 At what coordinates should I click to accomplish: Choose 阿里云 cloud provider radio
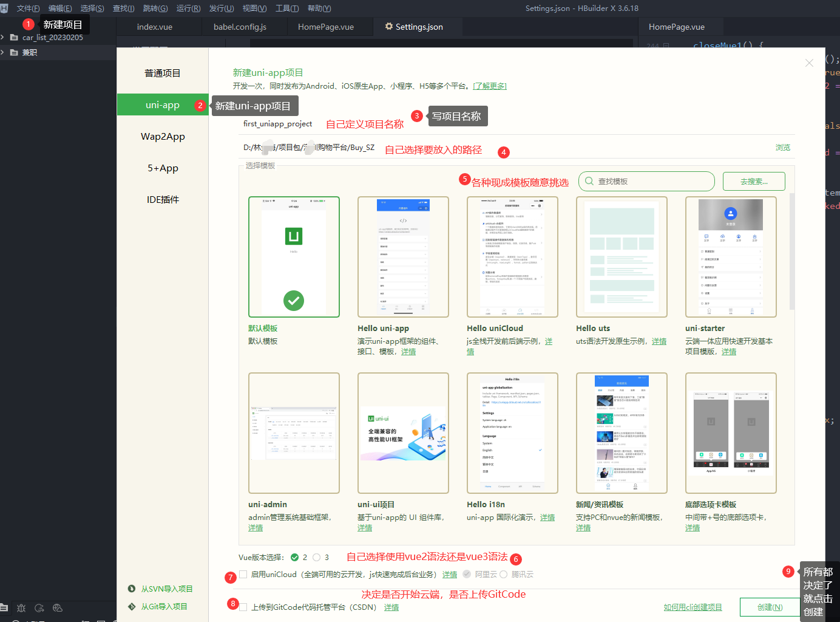(x=466, y=574)
